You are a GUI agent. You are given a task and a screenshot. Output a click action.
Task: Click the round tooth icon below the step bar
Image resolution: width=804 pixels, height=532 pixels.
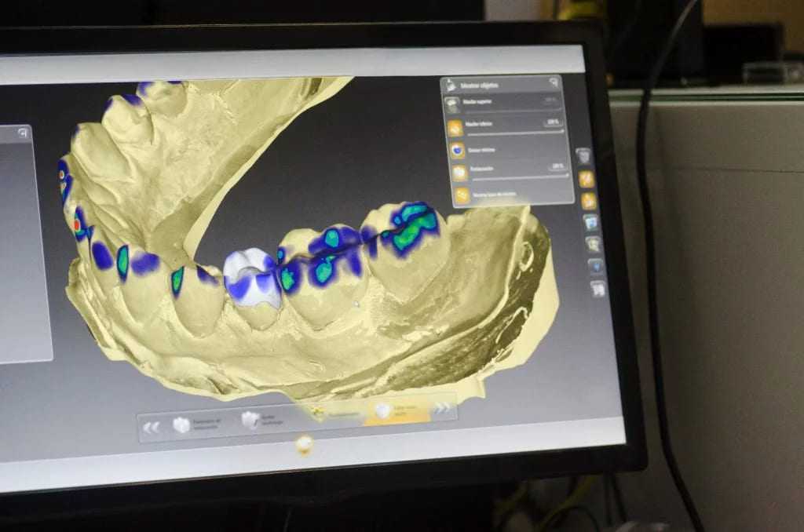[305, 445]
